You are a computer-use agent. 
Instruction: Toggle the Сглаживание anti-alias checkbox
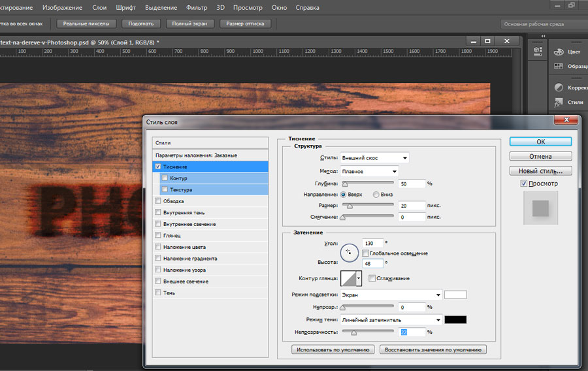[x=372, y=278]
